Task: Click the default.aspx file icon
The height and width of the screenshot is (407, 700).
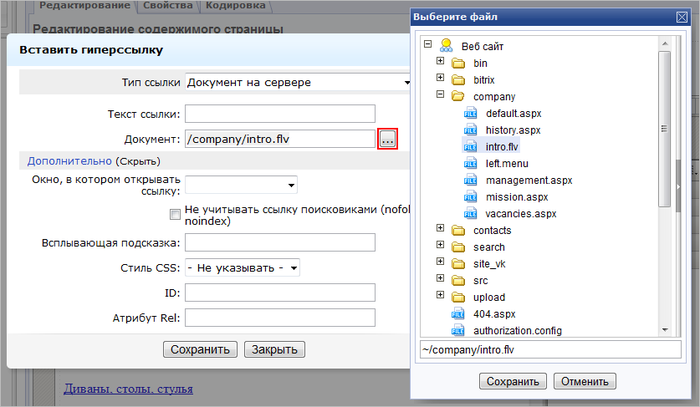Action: 471,113
